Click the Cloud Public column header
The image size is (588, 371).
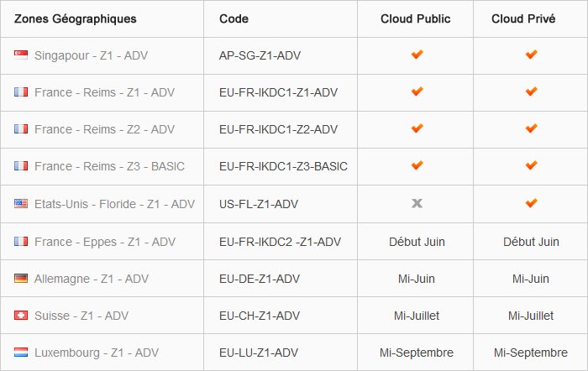[x=416, y=18]
